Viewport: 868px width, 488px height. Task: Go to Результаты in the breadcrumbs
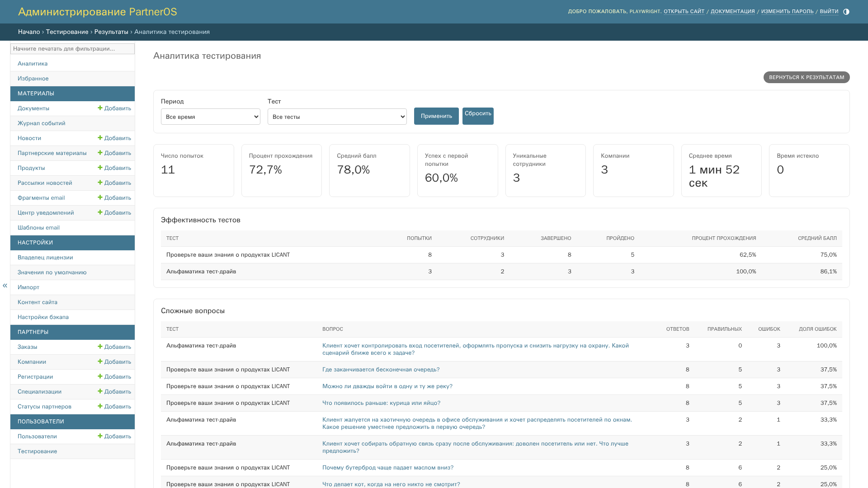point(111,32)
